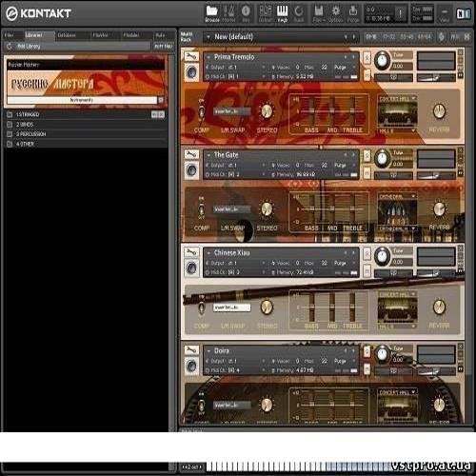Click the Instruments button under library banner
The height and width of the screenshot is (476, 476).
click(x=82, y=100)
